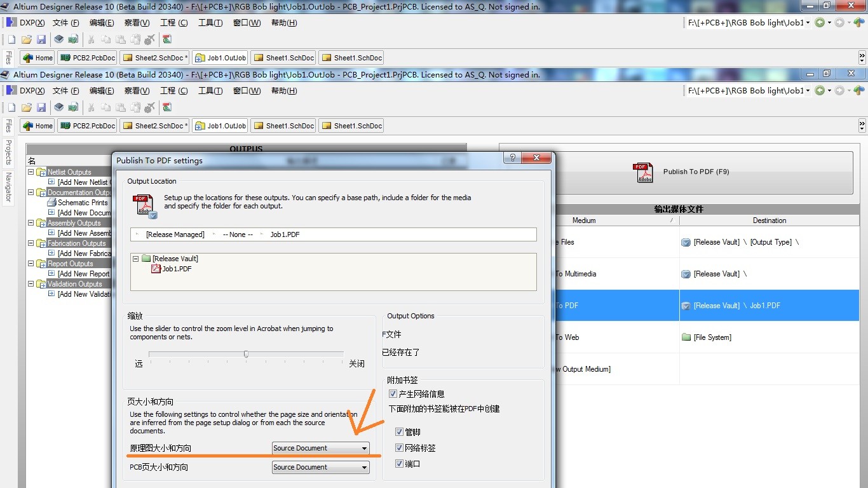868x488 pixels.
Task: Collapse the Netlist Outputs tree node
Action: [x=31, y=172]
